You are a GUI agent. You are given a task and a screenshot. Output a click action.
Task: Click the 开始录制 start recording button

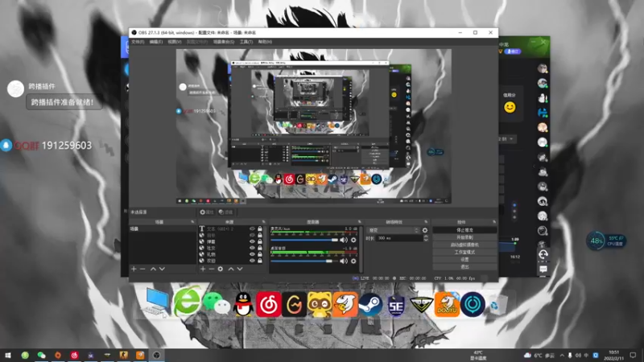(x=464, y=237)
